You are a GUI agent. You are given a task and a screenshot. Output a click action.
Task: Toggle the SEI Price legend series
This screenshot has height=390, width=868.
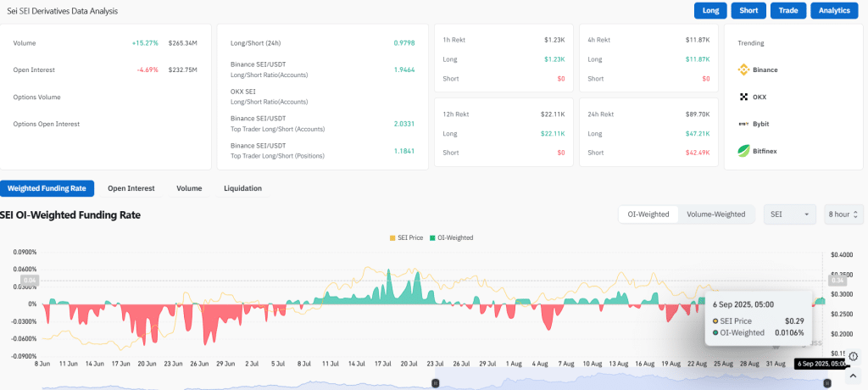(x=406, y=237)
